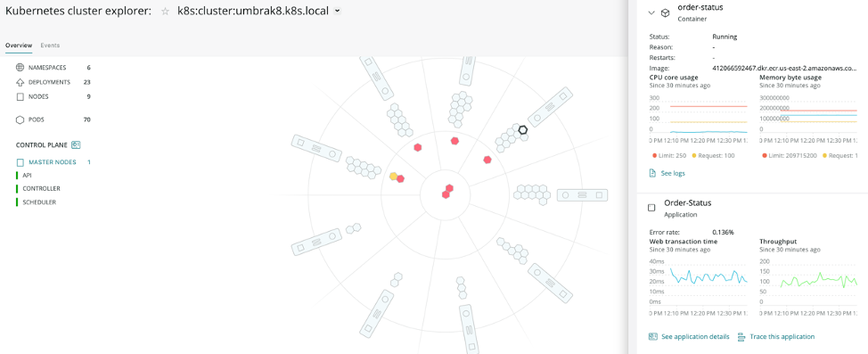
Task: Switch to the Events tab
Action: click(x=50, y=45)
